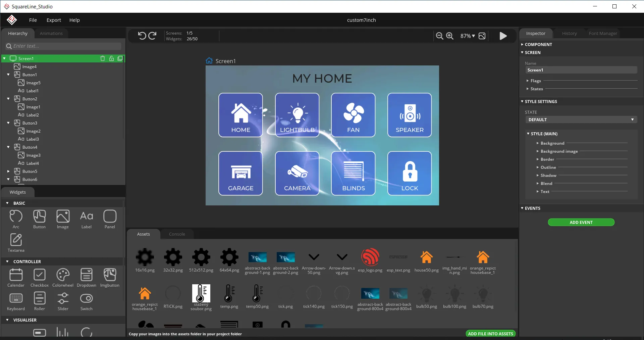Click the Redo arrow in toolbar

click(153, 36)
